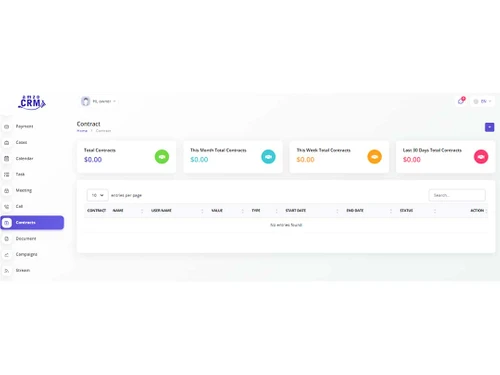Open the Campaigns sidebar icon

(x=6, y=255)
